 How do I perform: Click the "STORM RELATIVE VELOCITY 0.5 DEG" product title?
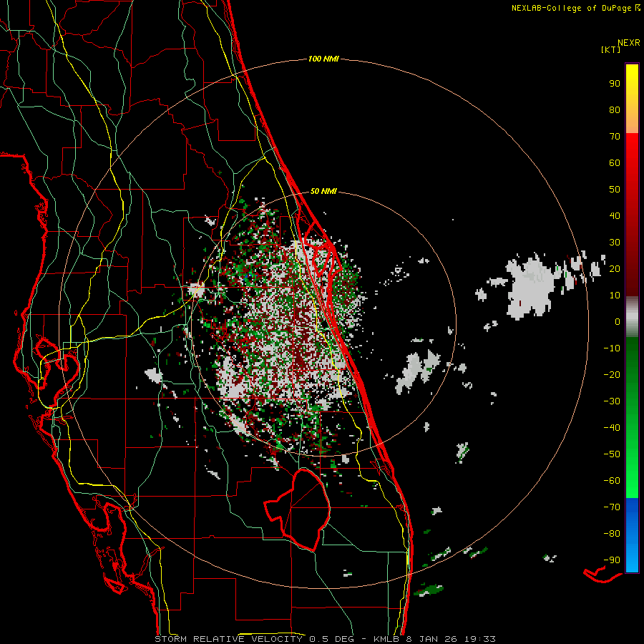pyautogui.click(x=255, y=639)
